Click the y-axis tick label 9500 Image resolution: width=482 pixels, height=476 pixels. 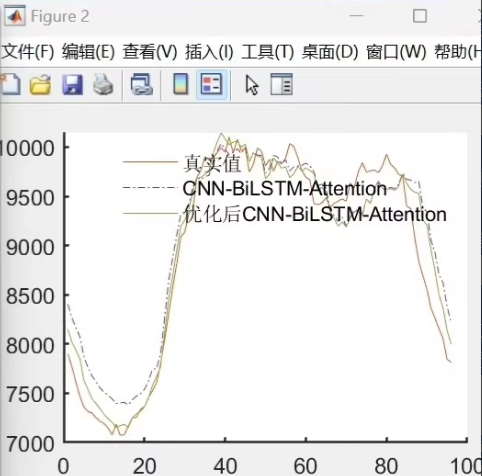coord(30,198)
